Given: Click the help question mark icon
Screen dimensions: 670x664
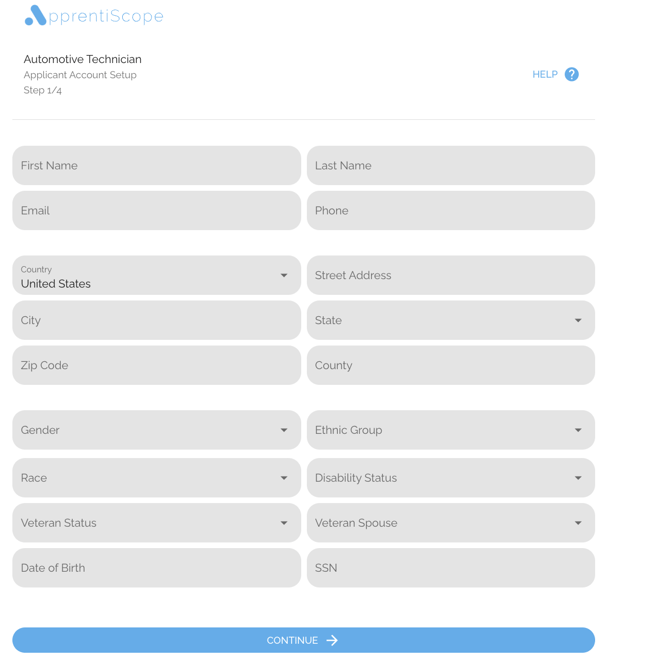Looking at the screenshot, I should 571,74.
